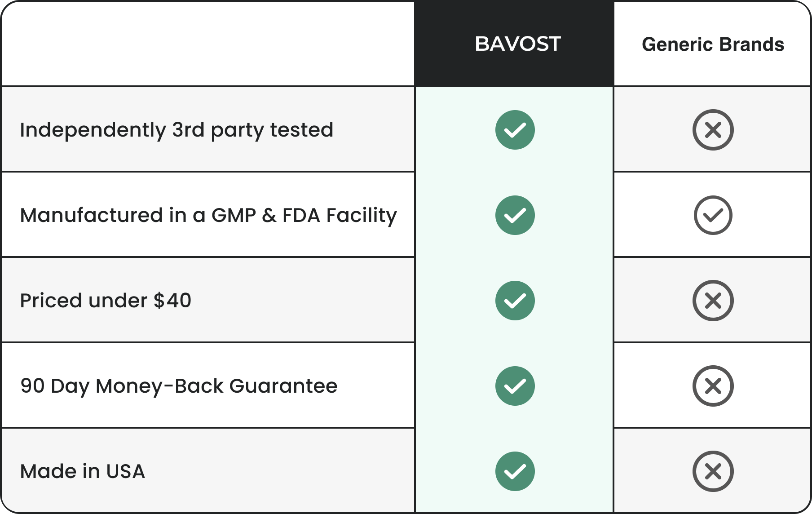Click Generic Brands X for Made in USA
812x514 pixels.
(713, 471)
